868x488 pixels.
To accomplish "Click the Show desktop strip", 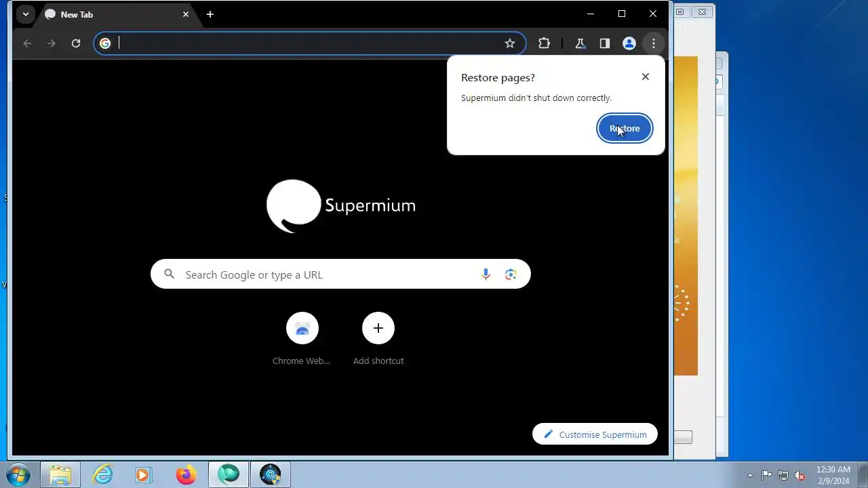I will click(x=863, y=475).
